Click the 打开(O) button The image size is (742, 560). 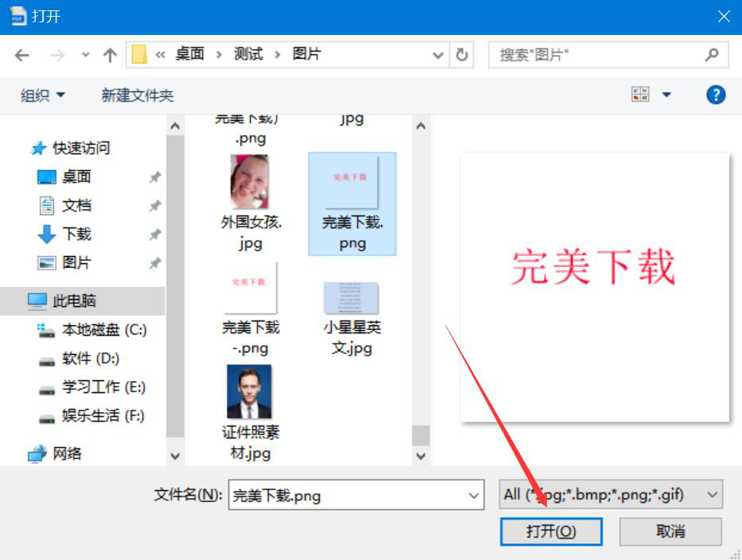[551, 531]
